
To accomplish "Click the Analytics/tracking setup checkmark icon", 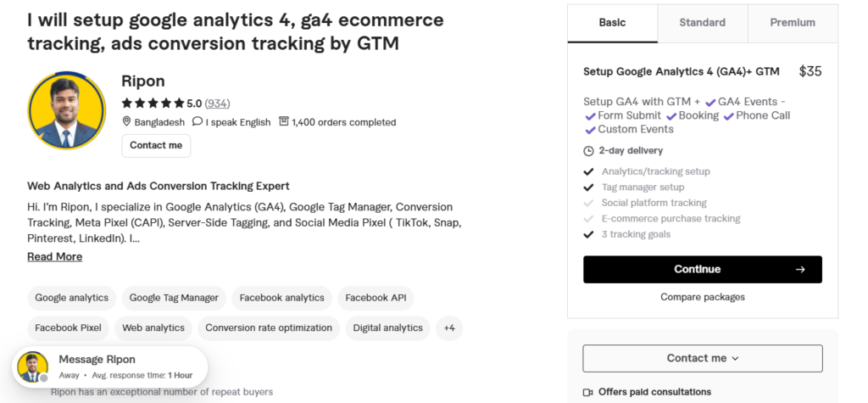I will tap(588, 172).
